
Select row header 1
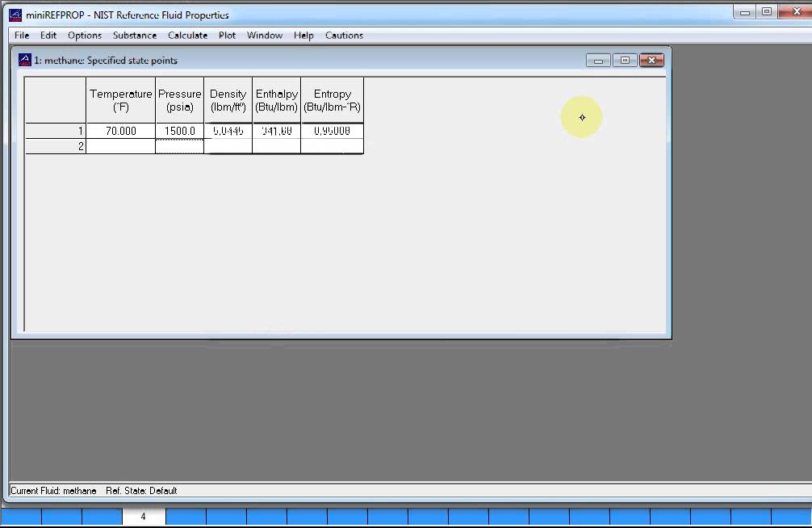(x=56, y=131)
